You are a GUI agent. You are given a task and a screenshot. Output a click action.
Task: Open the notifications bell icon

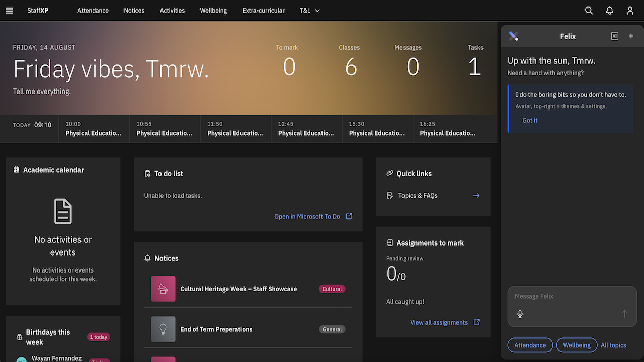click(609, 11)
